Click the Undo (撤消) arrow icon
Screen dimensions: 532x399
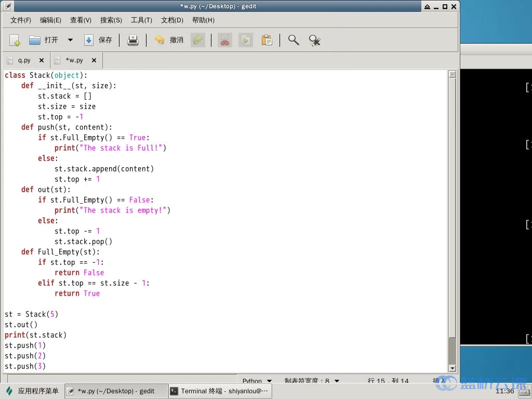pos(160,40)
